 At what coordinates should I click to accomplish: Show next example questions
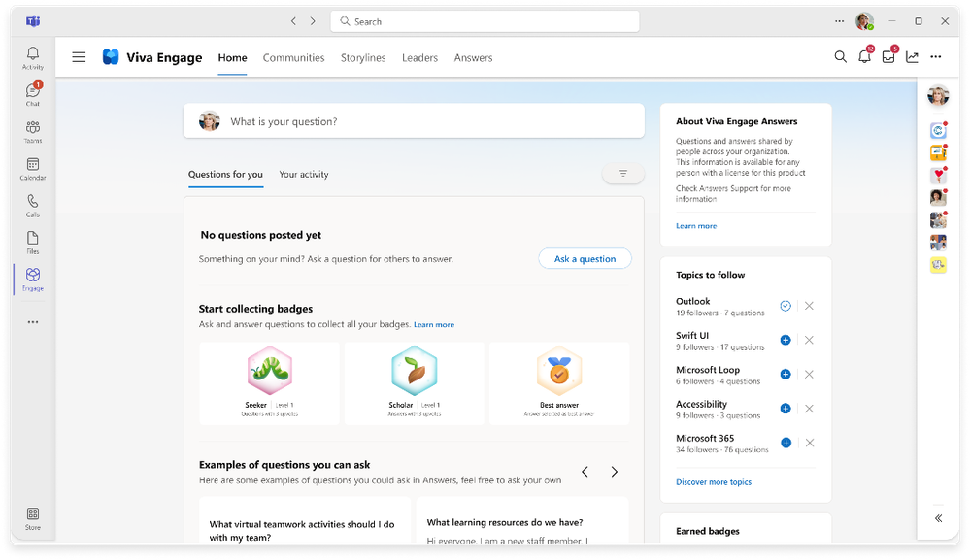[615, 472]
